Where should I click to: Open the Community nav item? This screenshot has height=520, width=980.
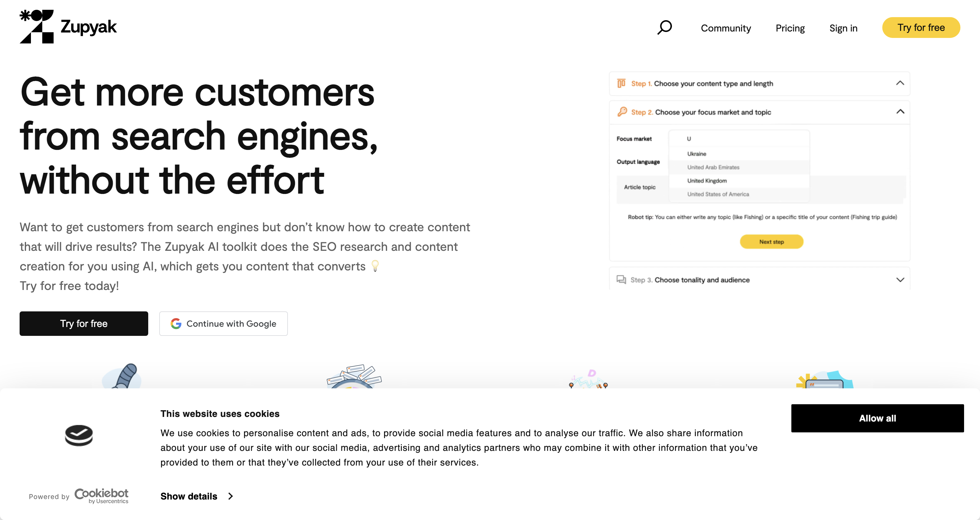(x=726, y=28)
